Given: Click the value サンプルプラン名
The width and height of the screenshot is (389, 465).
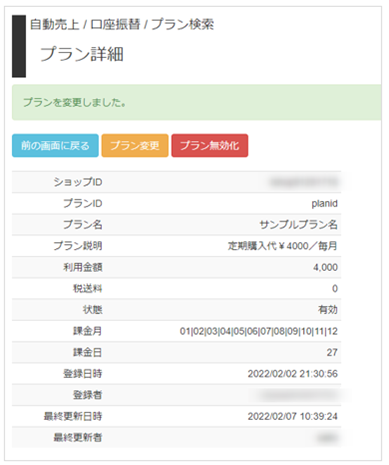Looking at the screenshot, I should 298,225.
